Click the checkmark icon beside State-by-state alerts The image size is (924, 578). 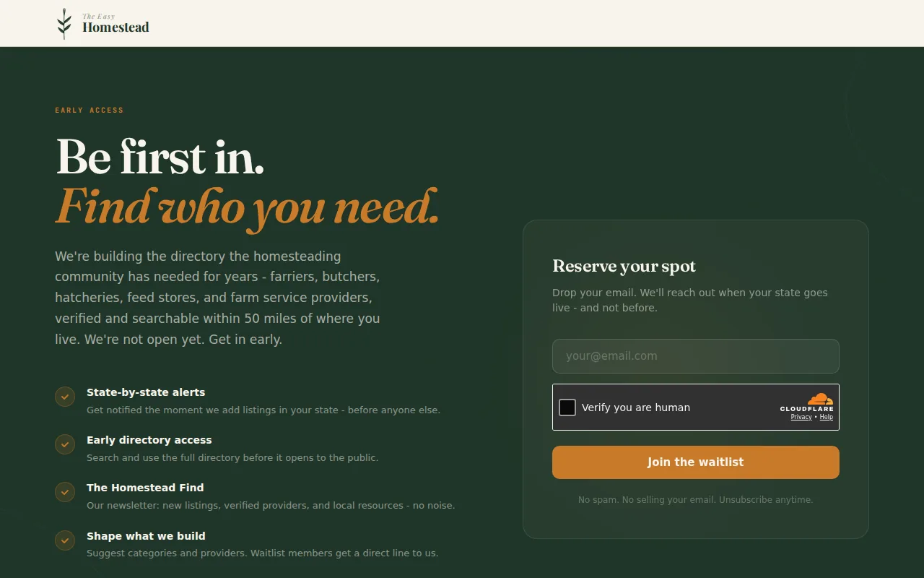[x=65, y=397]
